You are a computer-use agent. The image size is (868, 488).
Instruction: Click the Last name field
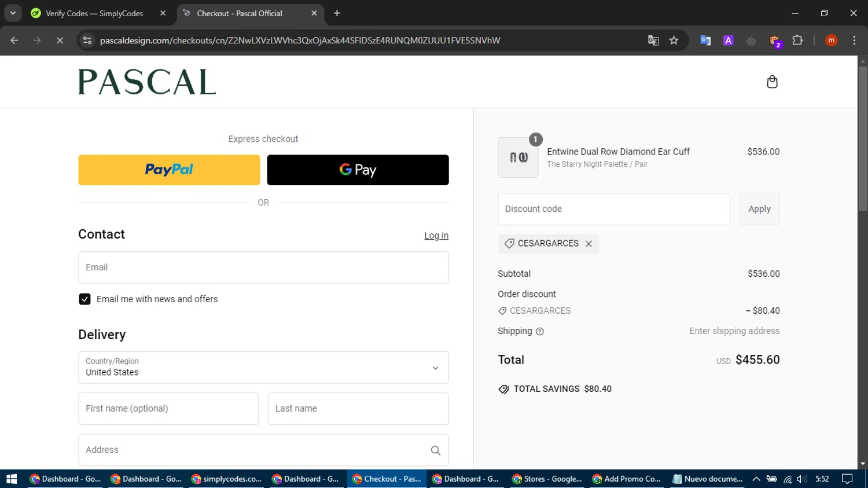click(x=358, y=409)
